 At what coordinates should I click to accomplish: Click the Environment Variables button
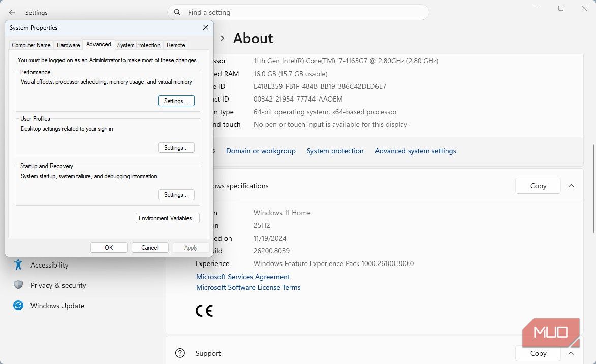click(x=168, y=218)
